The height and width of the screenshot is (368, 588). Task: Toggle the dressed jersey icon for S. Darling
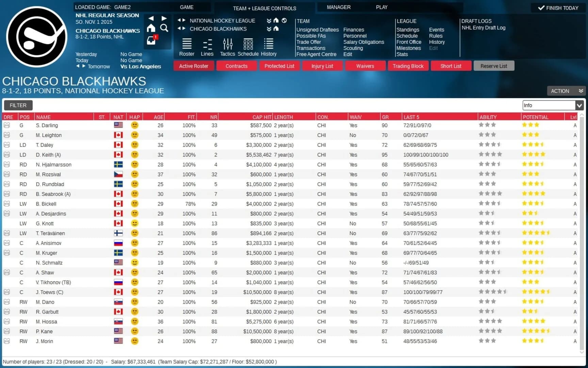coord(7,125)
